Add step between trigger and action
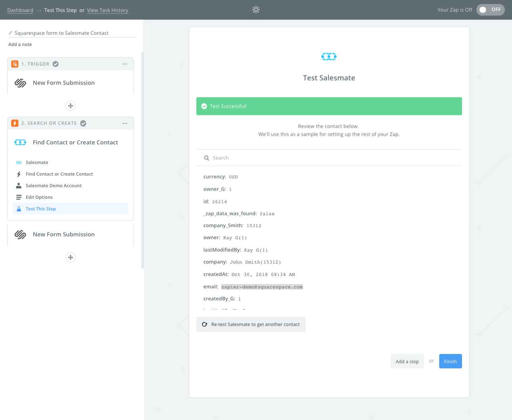The width and height of the screenshot is (512, 420). (70, 106)
